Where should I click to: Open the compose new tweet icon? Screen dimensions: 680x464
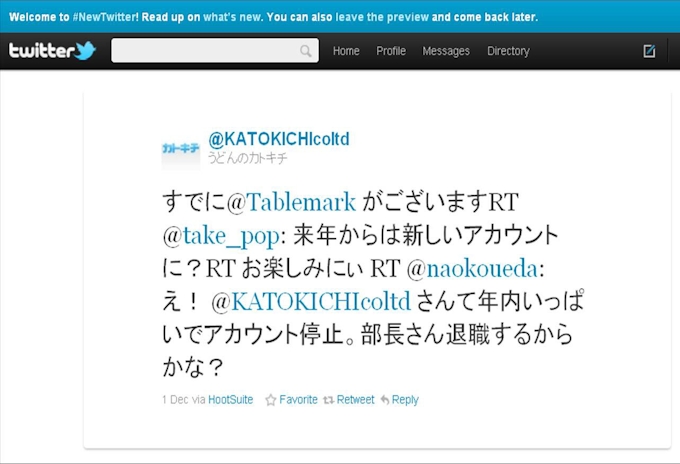point(649,51)
